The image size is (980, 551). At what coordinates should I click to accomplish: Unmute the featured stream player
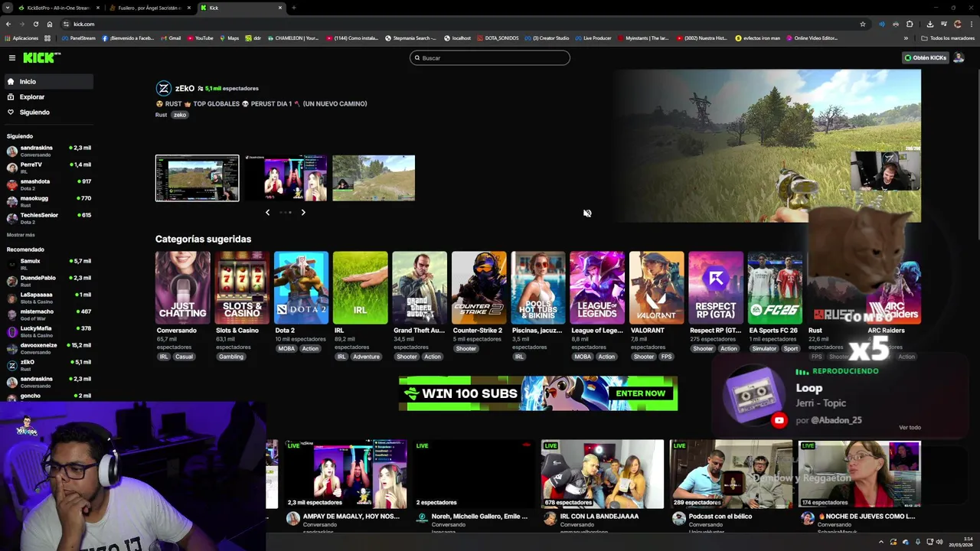coord(587,214)
